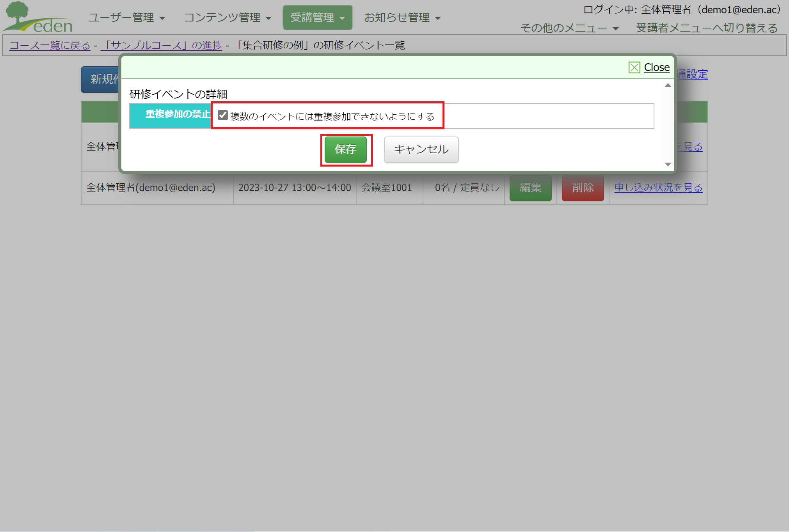
Task: Click the Close link in the dialog
Action: click(x=656, y=67)
